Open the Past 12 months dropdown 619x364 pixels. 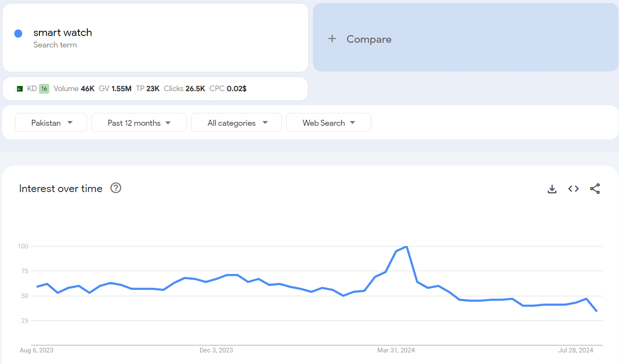tap(139, 123)
